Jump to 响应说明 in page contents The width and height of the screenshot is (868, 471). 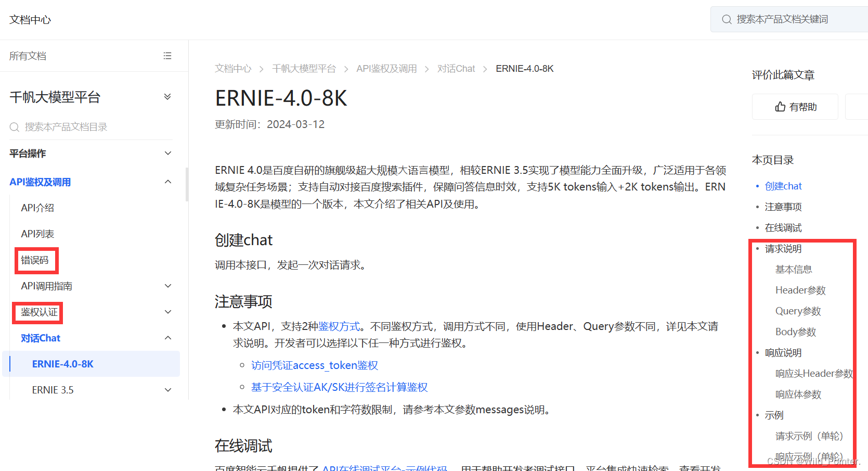(783, 352)
